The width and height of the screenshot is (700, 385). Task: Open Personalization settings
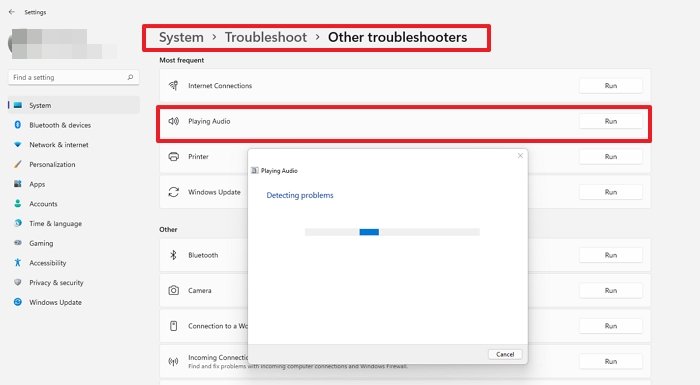(74, 164)
